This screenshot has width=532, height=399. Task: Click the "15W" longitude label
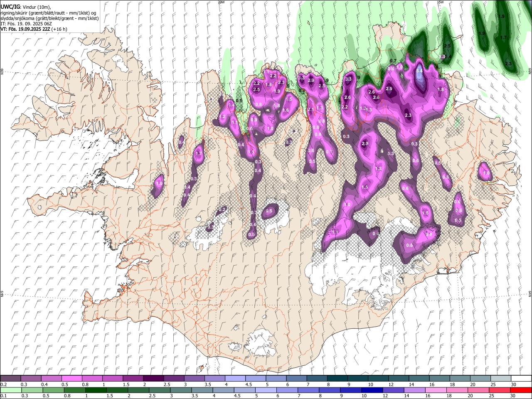[x=440, y=2]
